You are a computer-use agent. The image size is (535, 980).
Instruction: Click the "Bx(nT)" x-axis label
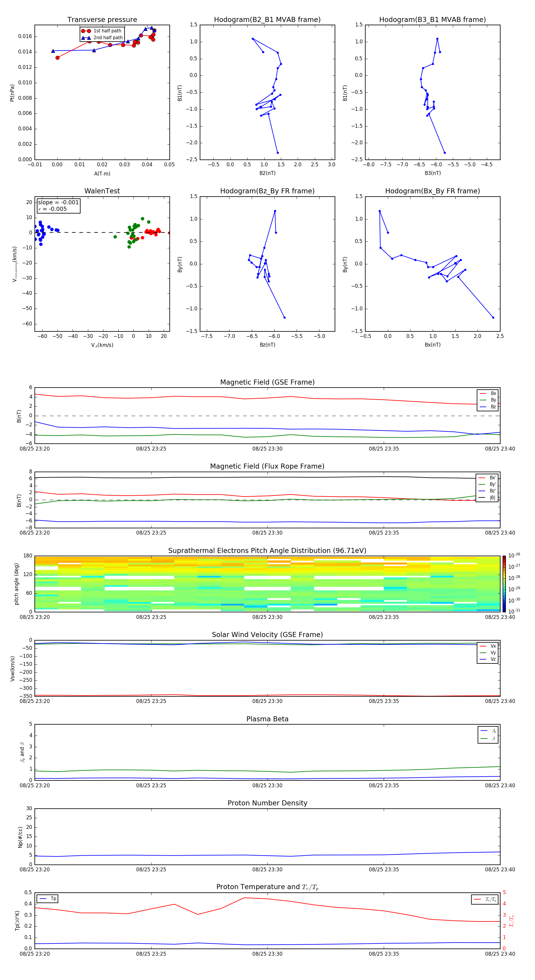pyautogui.click(x=432, y=345)
